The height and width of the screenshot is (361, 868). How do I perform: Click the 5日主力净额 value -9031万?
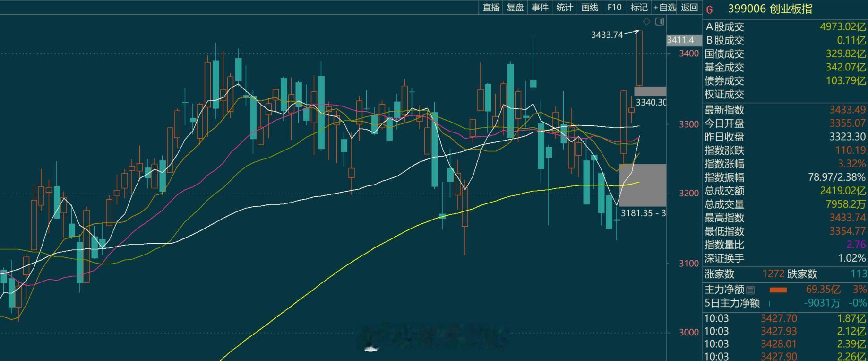822,303
